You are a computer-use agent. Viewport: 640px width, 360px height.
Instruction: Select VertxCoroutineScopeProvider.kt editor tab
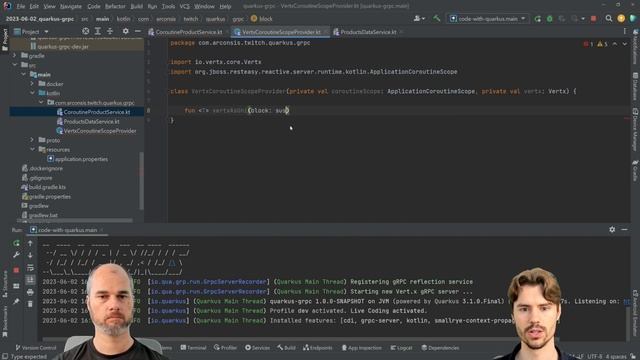tap(280, 32)
